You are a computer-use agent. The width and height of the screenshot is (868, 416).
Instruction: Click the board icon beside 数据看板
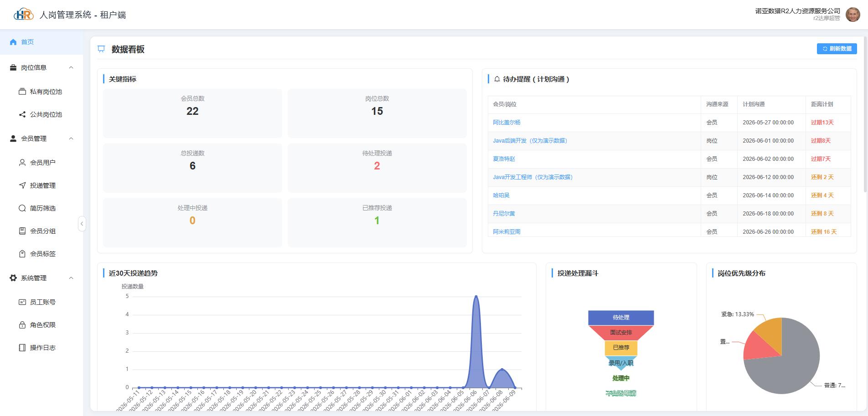[x=101, y=49]
